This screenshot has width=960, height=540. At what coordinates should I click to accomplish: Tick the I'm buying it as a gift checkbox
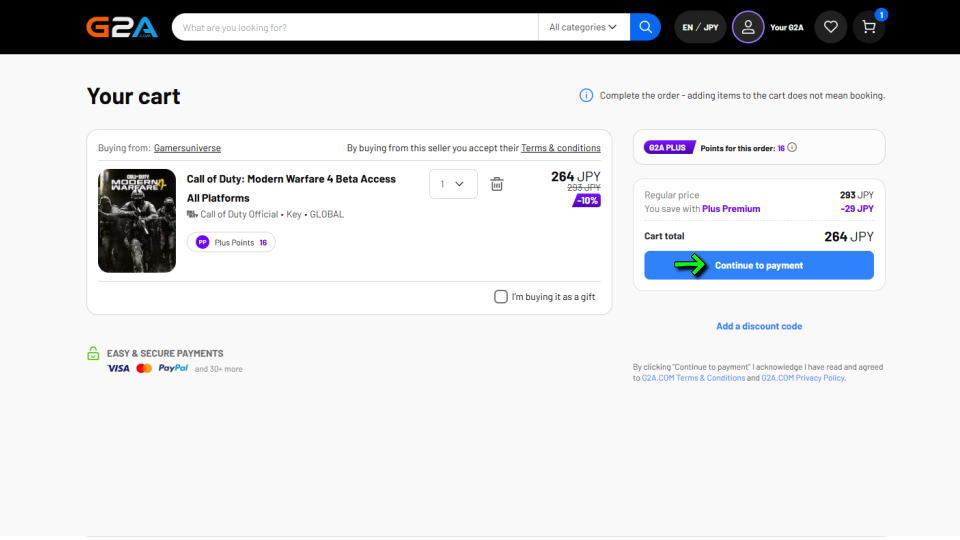(501, 297)
